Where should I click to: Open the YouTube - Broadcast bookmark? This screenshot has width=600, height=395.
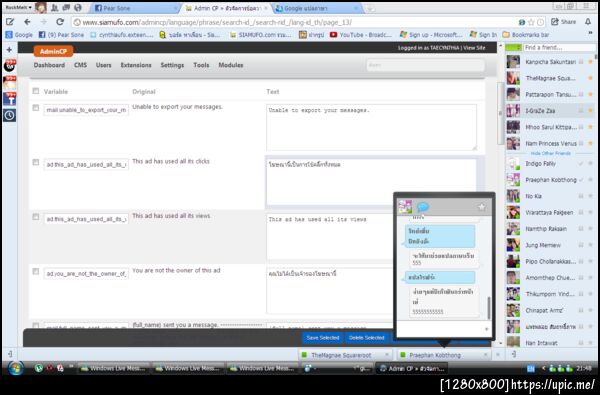pos(361,35)
